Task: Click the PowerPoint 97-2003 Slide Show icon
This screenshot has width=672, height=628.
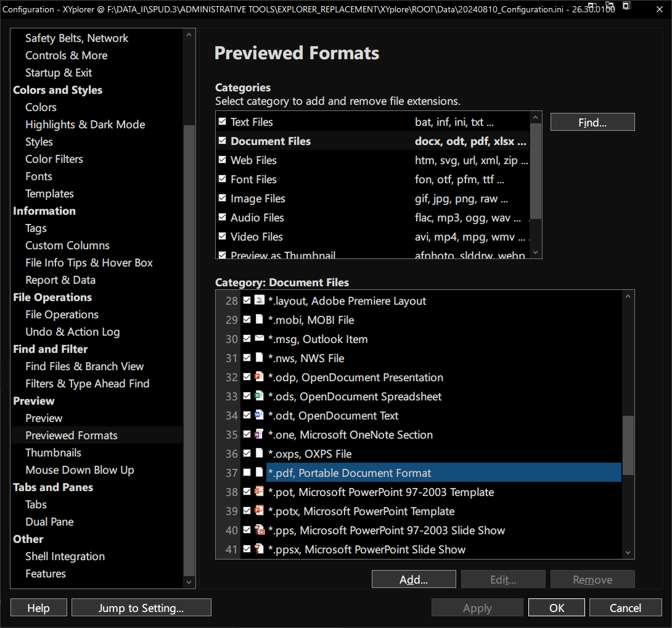Action: (260, 530)
